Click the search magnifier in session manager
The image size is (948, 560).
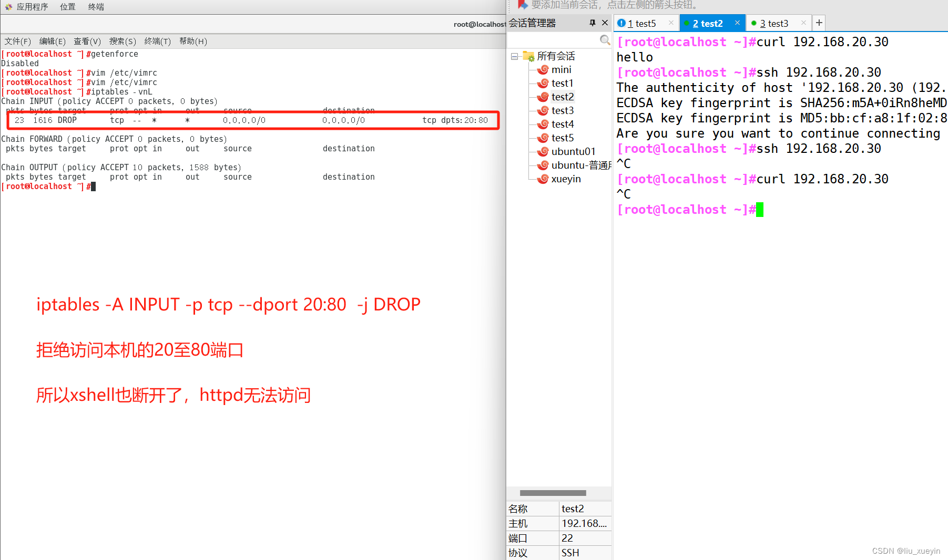[605, 40]
